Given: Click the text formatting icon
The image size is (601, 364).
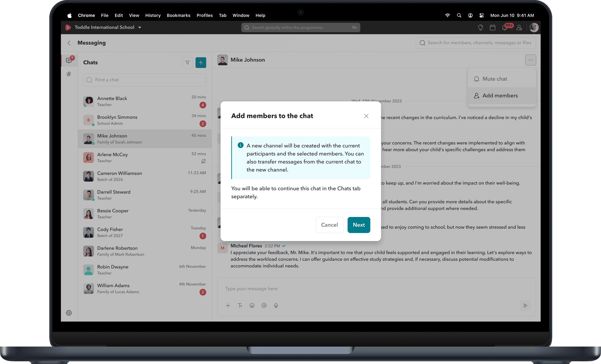Looking at the screenshot, I should point(240,305).
